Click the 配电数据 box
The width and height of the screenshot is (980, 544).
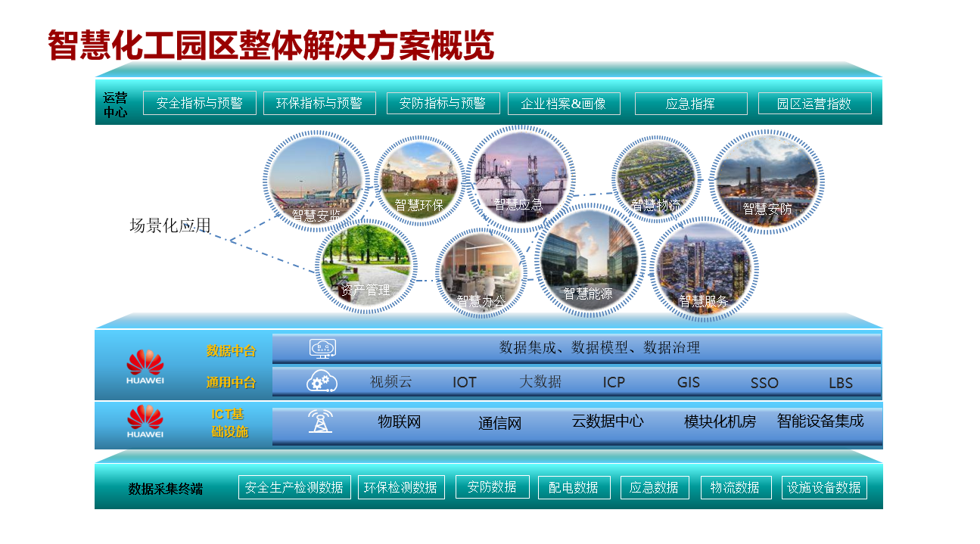(x=574, y=487)
